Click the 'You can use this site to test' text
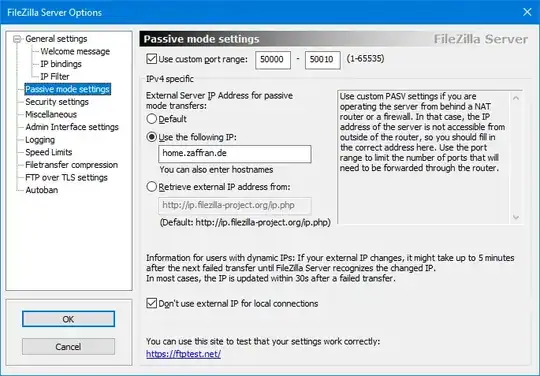Image resolution: width=540 pixels, height=376 pixels. click(x=263, y=342)
